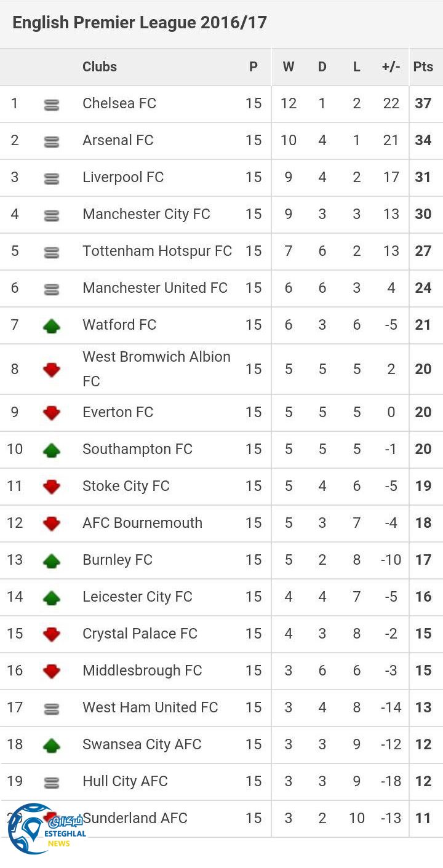
Task: Select Manchester United FC in the table
Action: (155, 288)
